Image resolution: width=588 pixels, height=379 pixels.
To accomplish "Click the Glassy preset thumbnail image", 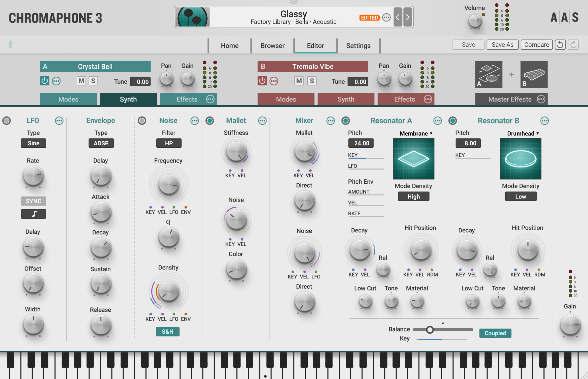I will tap(192, 17).
